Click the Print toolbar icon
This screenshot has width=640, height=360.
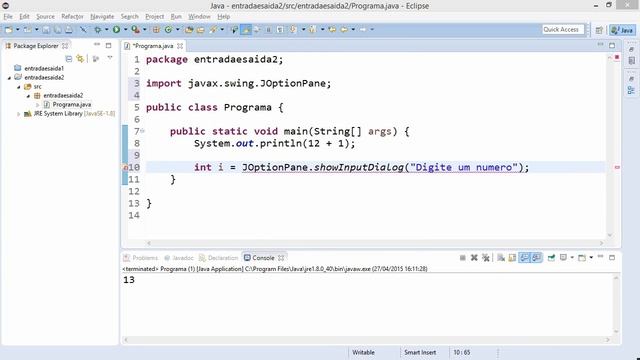click(69, 29)
